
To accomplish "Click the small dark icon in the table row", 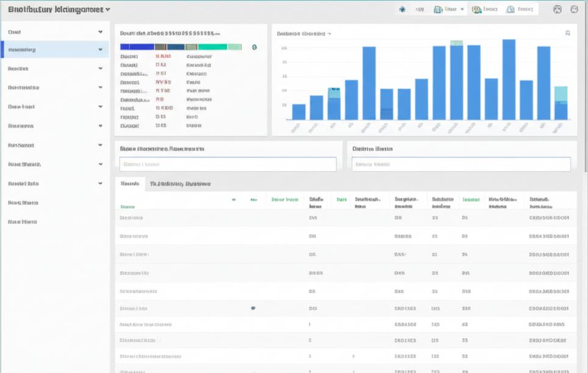I will pos(253,308).
